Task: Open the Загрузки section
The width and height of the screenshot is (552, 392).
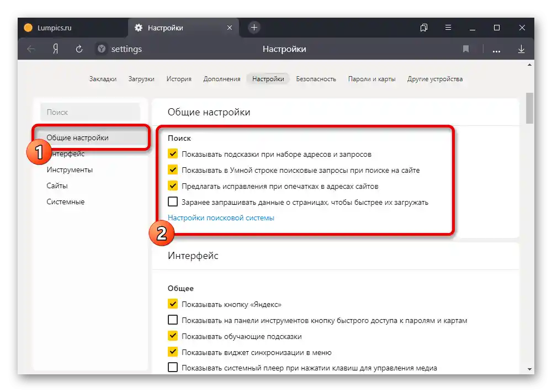Action: [141, 79]
